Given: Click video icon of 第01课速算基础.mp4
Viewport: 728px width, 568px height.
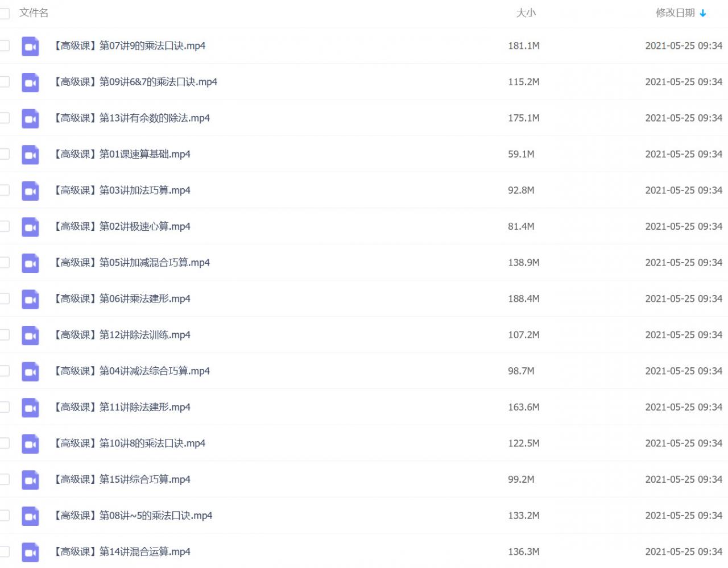Looking at the screenshot, I should 30,155.
